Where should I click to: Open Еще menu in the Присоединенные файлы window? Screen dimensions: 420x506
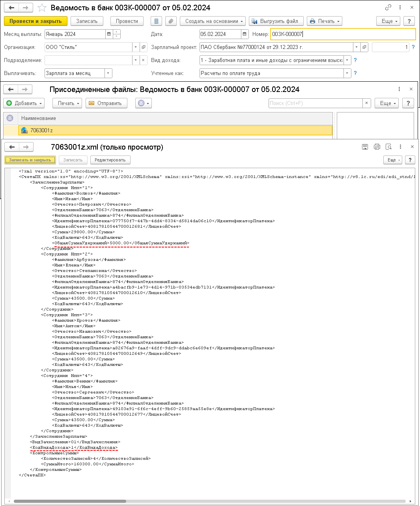coord(387,103)
